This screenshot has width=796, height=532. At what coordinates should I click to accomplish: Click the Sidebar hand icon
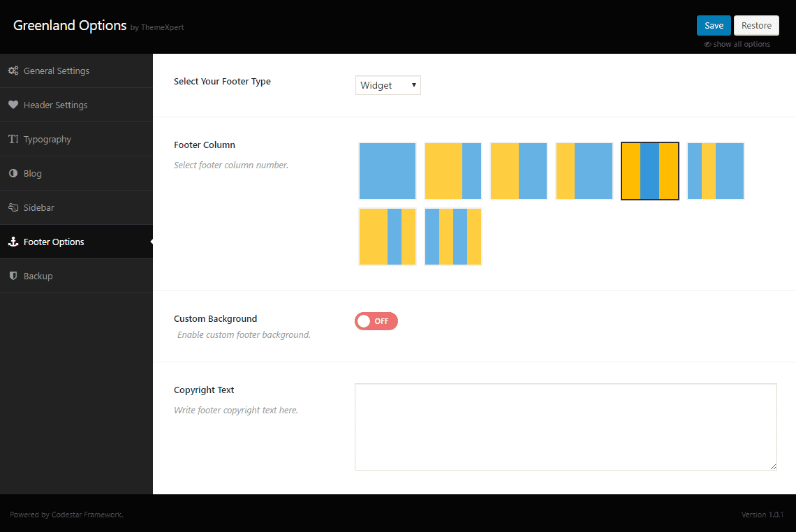13,207
